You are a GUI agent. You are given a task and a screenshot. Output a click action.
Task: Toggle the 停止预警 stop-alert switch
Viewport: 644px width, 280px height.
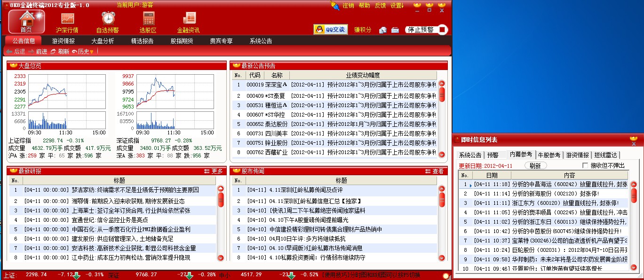pyautogui.click(x=426, y=30)
